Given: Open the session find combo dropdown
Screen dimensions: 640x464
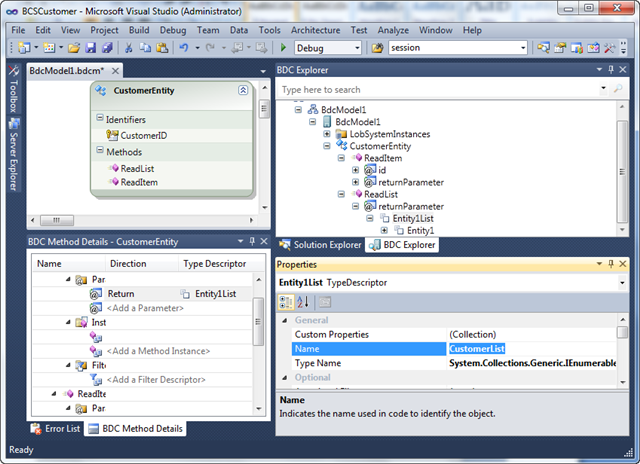Looking at the screenshot, I should click(x=523, y=48).
